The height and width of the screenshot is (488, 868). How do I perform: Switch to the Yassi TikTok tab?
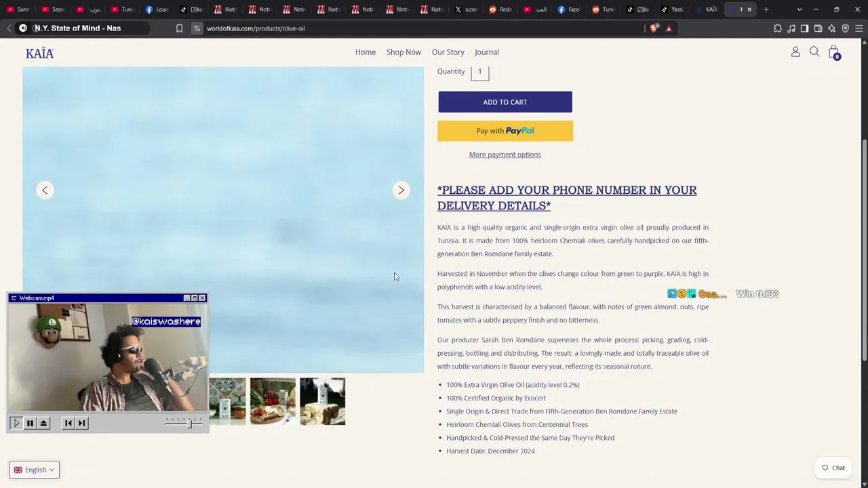click(x=672, y=9)
